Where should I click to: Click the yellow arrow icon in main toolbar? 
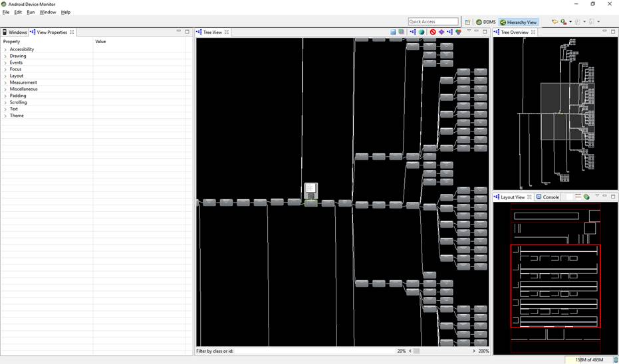click(x=555, y=22)
